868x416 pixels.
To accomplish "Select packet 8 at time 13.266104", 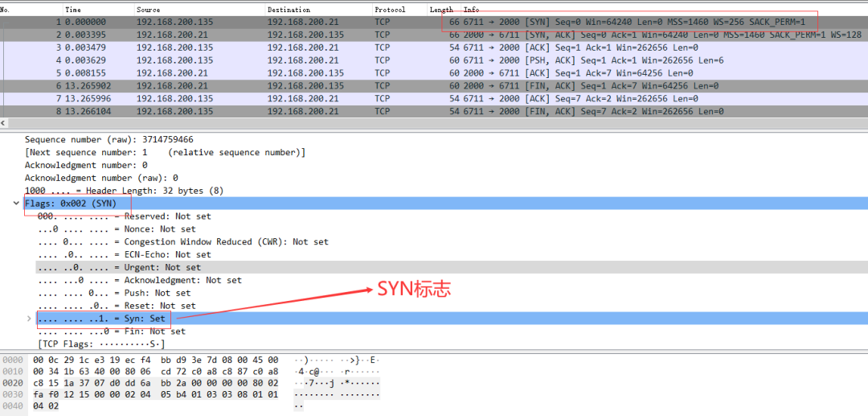I will point(241,112).
